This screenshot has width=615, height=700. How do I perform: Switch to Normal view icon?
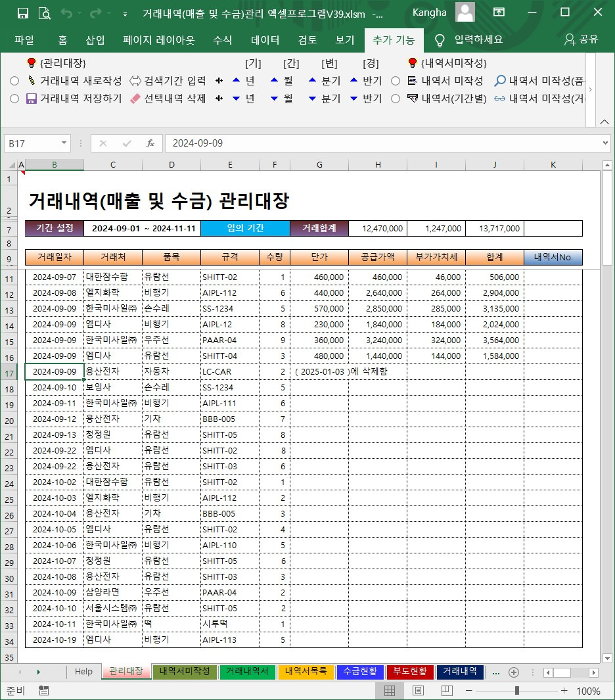pyautogui.click(x=390, y=691)
